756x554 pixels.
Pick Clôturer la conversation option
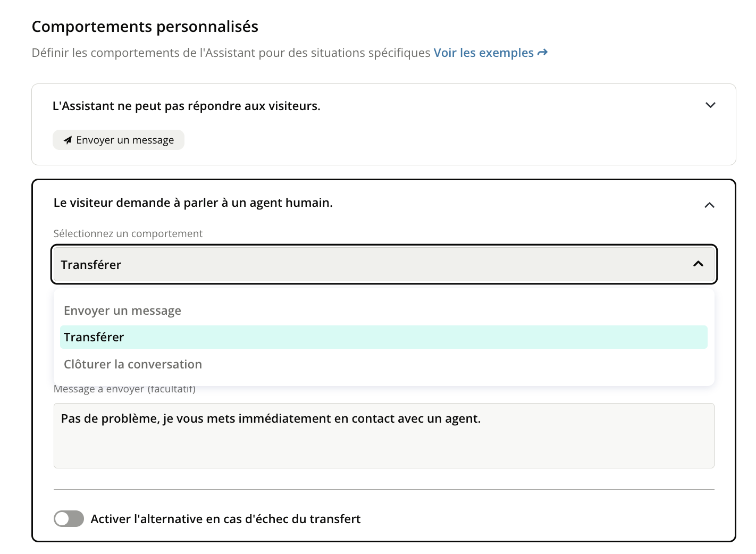pos(133,364)
